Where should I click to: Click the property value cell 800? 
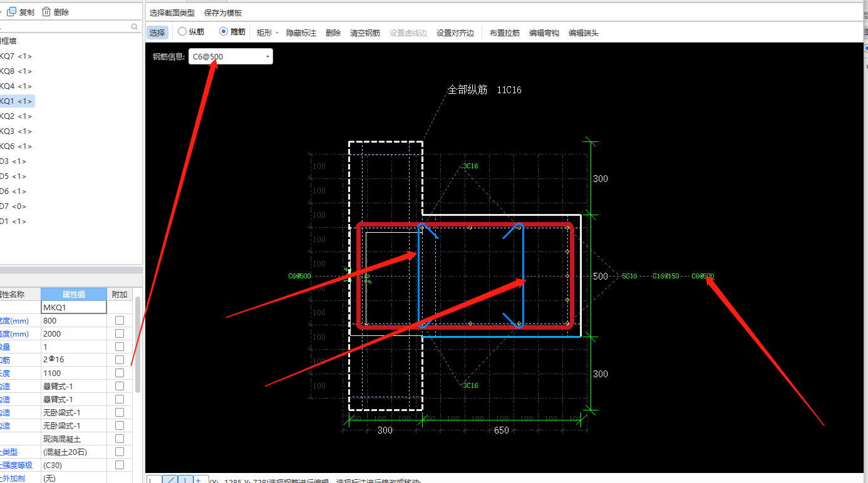point(73,320)
